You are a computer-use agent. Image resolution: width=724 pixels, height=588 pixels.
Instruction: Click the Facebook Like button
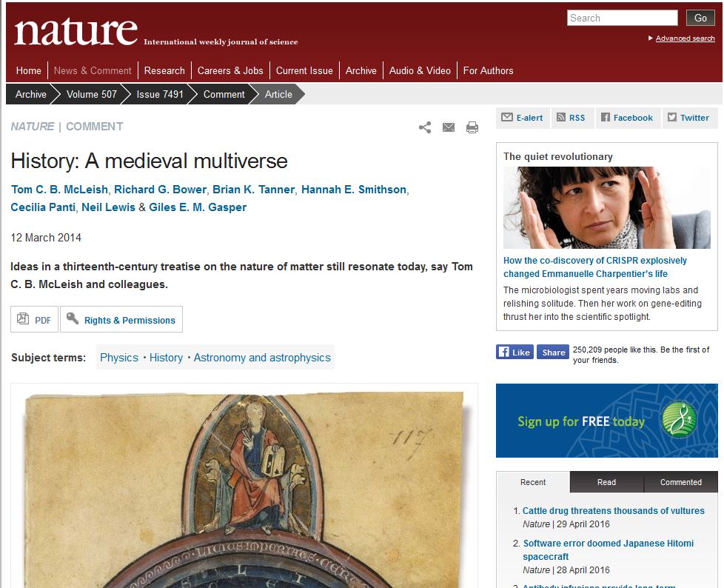(x=514, y=352)
